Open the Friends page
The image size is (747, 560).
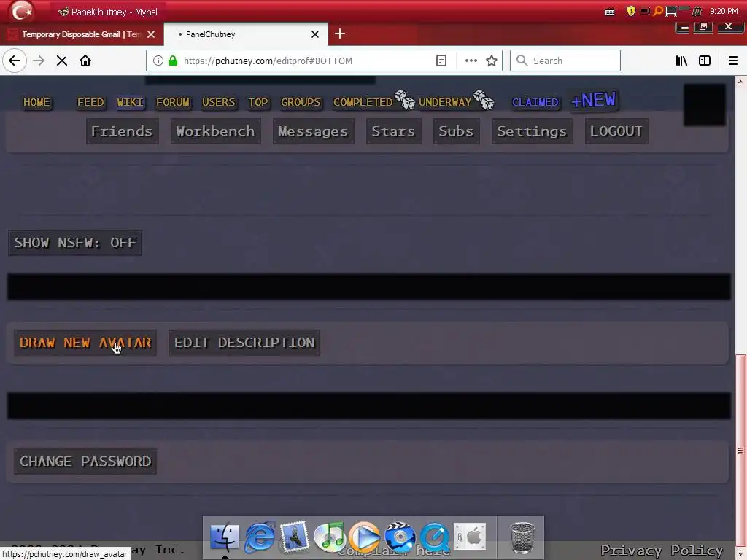(122, 131)
